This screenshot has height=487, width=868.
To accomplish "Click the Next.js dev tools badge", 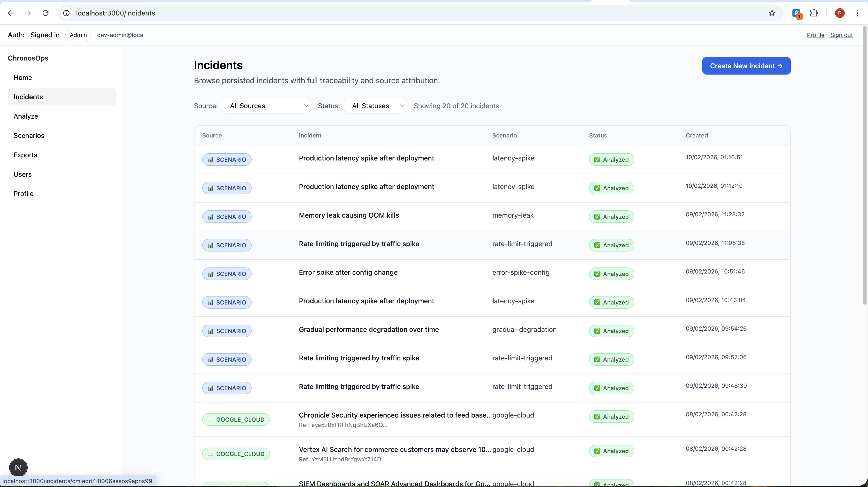I will [18, 467].
